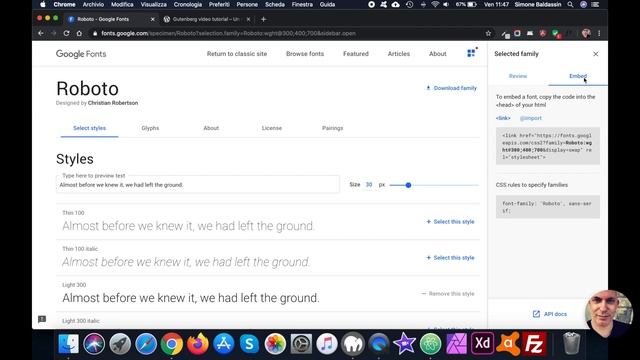Open the Preferiti menu
This screenshot has height=360, width=640.
219,4
